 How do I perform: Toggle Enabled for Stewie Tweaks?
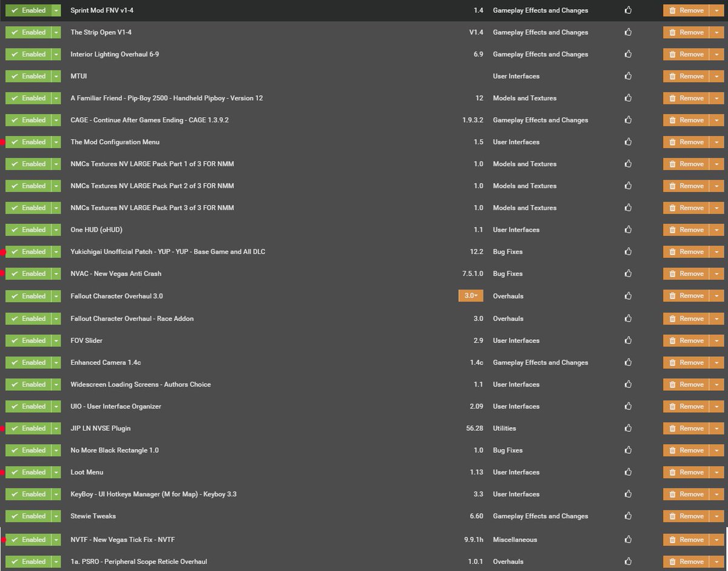[x=28, y=516]
